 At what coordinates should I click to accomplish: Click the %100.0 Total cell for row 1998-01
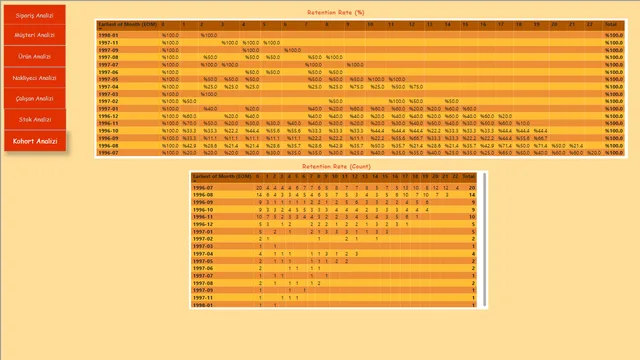614,35
